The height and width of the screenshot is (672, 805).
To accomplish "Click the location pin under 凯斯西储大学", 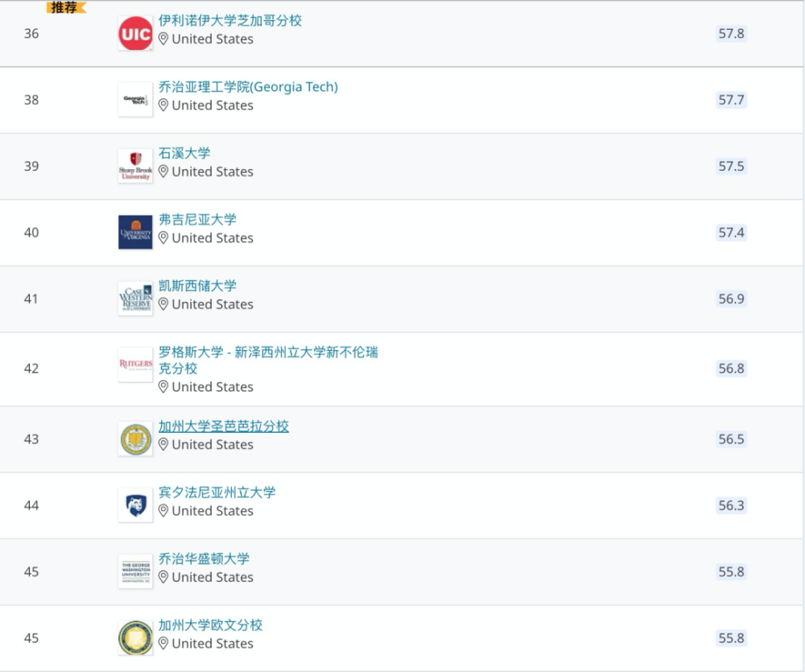I will (x=163, y=304).
